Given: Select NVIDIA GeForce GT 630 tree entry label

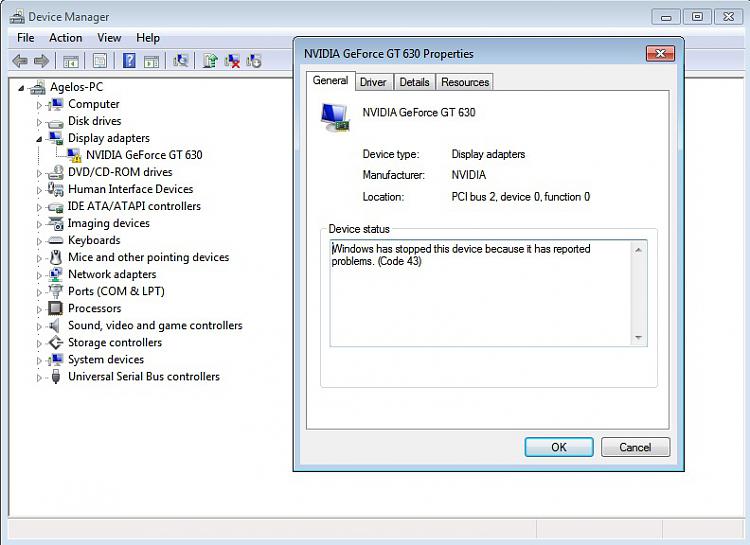Looking at the screenshot, I should [144, 155].
